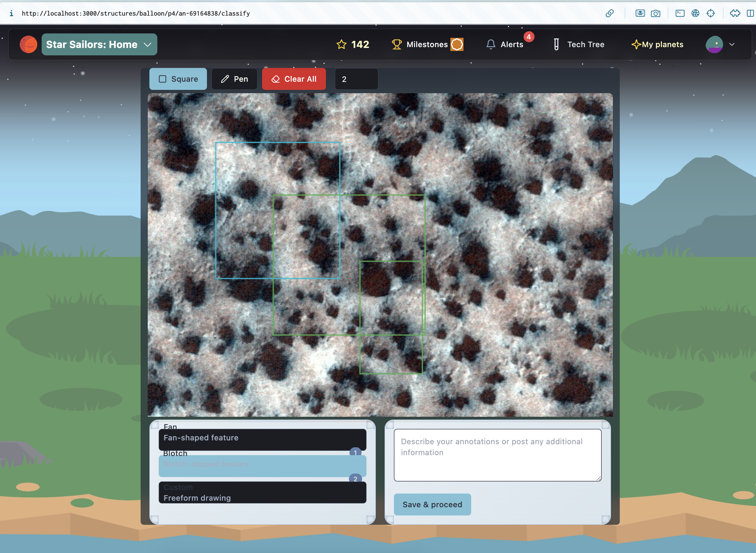Screen dimensions: 756x553
Task: Switch to the Pen drawing tool
Action: (x=234, y=79)
